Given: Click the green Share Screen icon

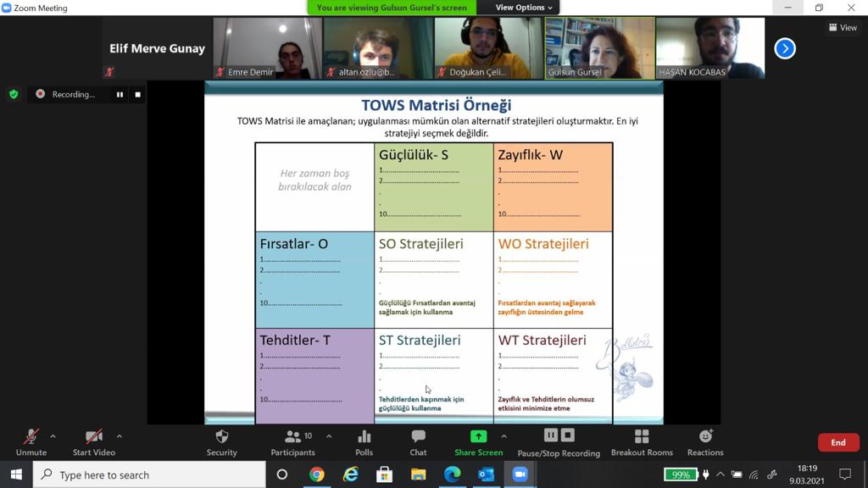Looking at the screenshot, I should click(x=478, y=436).
